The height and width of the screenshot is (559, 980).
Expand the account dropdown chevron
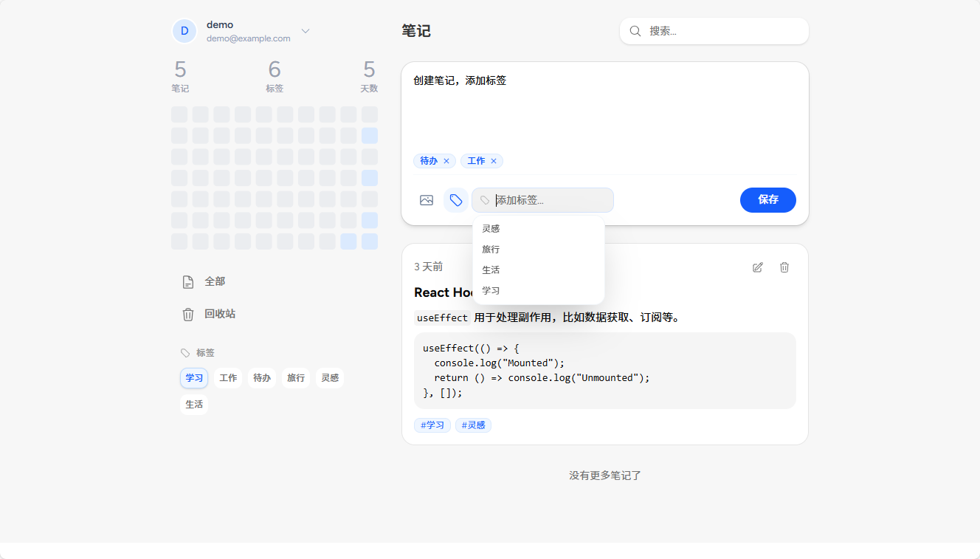pos(306,31)
